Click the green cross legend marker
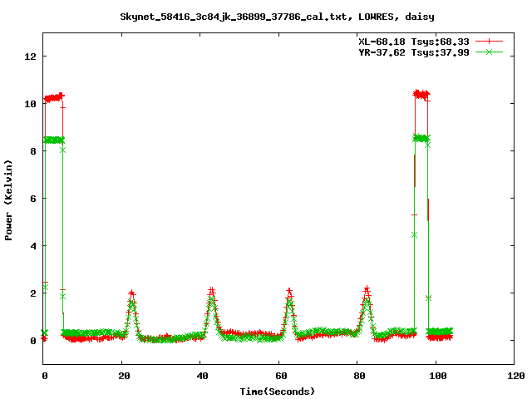Screen dimensions: 532x399 coord(489,52)
